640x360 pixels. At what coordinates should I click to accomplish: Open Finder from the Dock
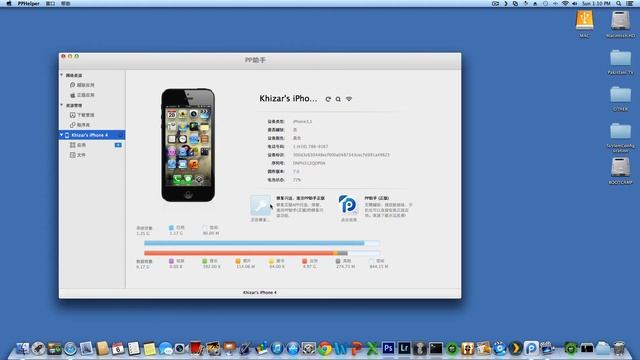pyautogui.click(x=22, y=349)
